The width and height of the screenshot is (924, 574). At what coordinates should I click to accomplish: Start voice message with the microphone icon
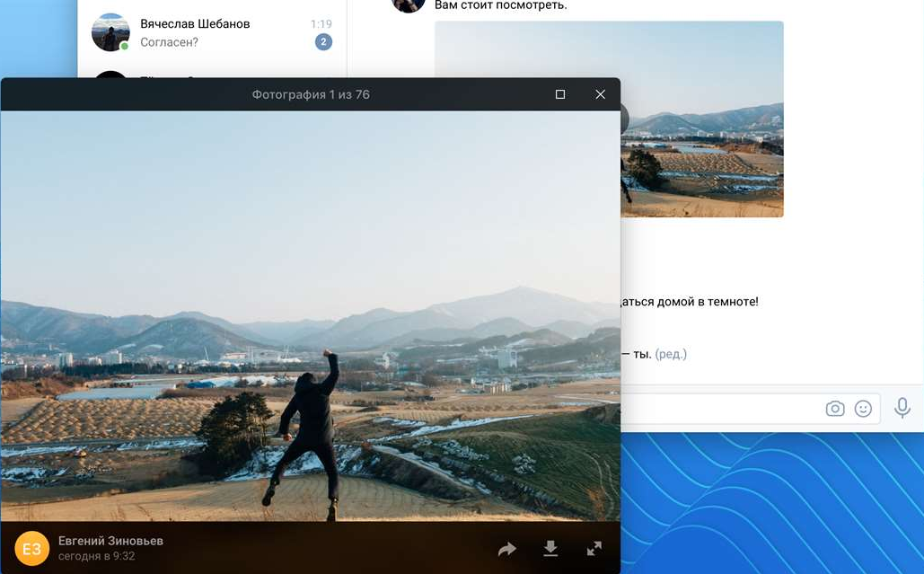[x=902, y=408]
